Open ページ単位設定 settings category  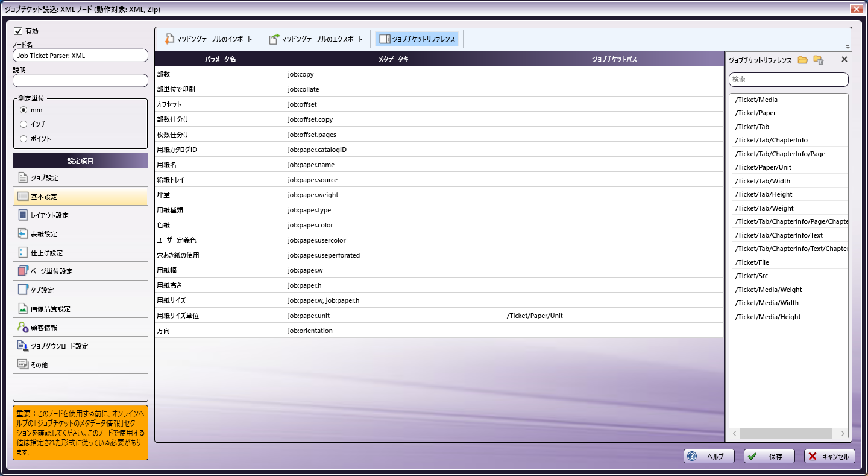pyautogui.click(x=80, y=271)
